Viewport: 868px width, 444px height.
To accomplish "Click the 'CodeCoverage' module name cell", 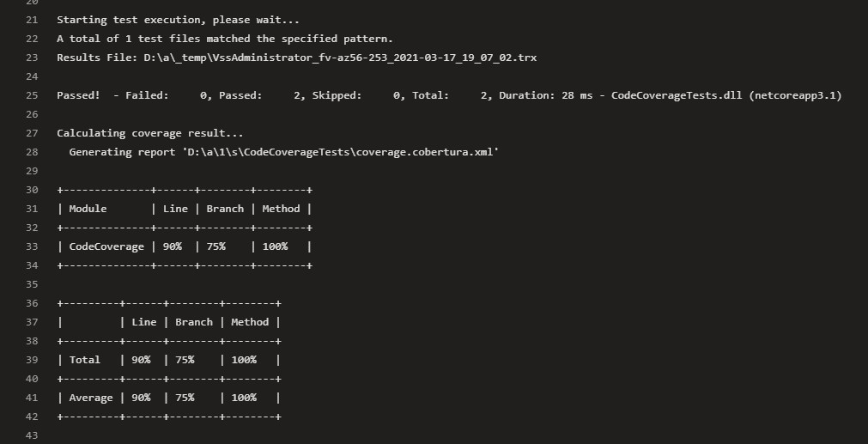I will coord(106,246).
